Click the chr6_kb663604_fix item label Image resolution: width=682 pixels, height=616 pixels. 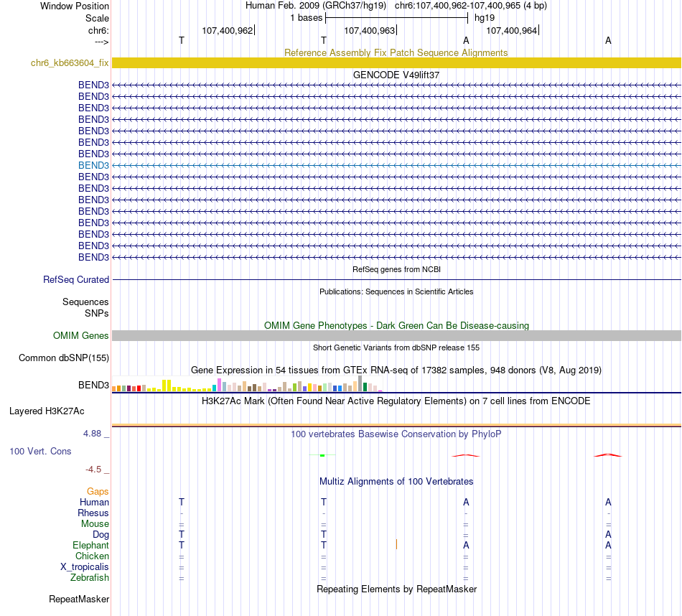click(70, 62)
